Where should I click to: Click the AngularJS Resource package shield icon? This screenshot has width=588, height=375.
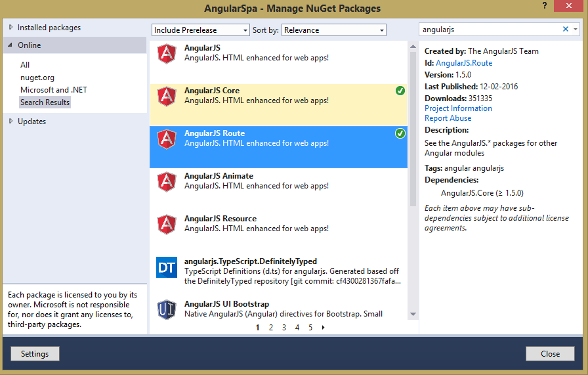point(167,225)
